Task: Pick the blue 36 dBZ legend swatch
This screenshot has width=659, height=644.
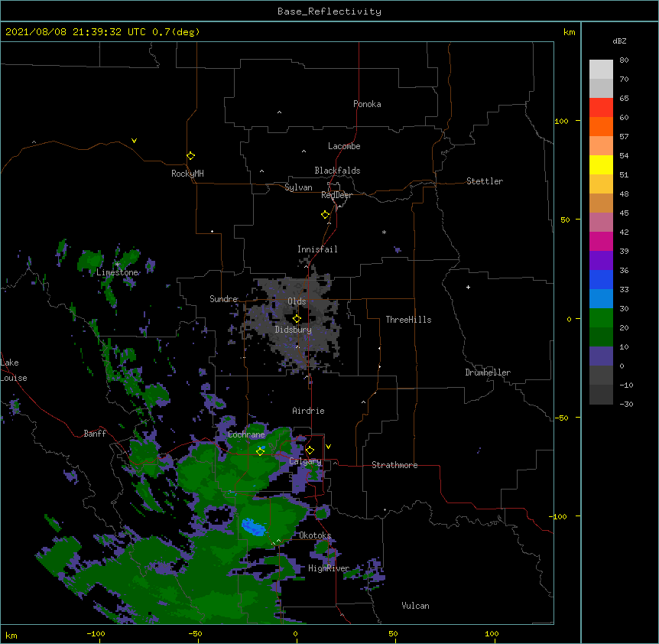Action: [x=601, y=279]
